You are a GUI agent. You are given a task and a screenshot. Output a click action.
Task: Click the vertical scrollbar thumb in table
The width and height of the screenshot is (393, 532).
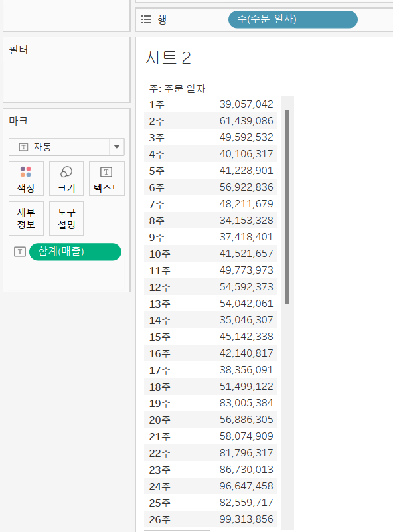(287, 207)
